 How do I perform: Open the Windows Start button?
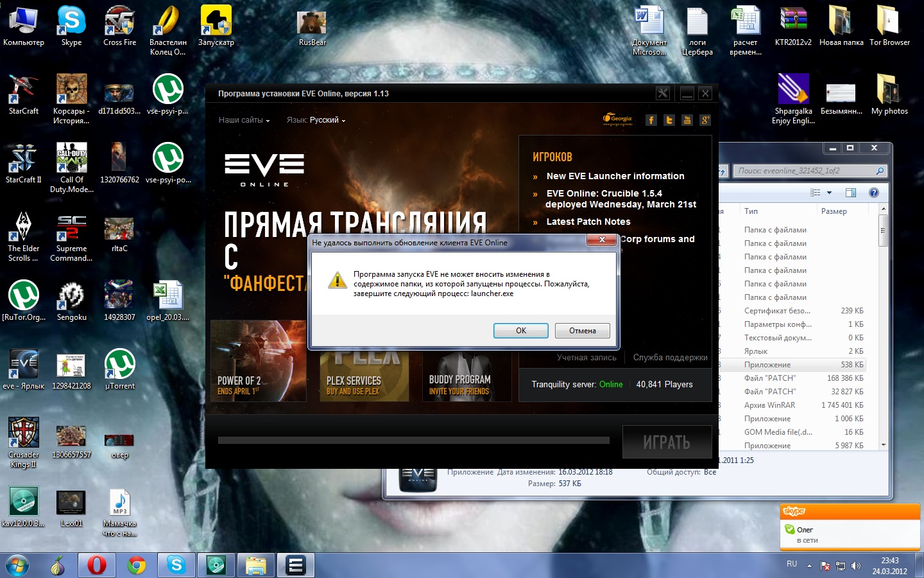click(17, 566)
